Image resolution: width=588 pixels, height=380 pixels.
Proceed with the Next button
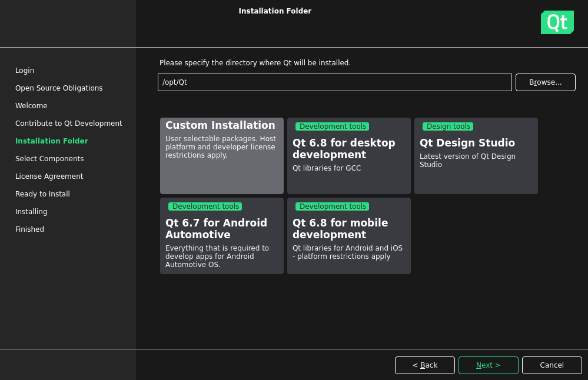tap(488, 365)
